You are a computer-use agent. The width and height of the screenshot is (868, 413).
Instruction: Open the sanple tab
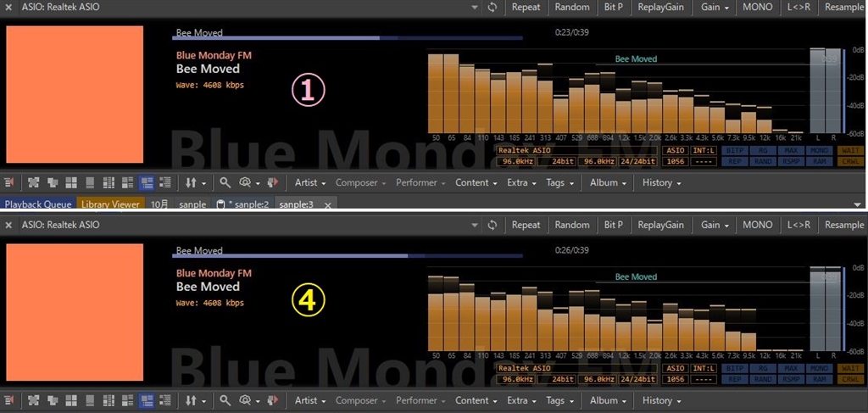coord(192,204)
